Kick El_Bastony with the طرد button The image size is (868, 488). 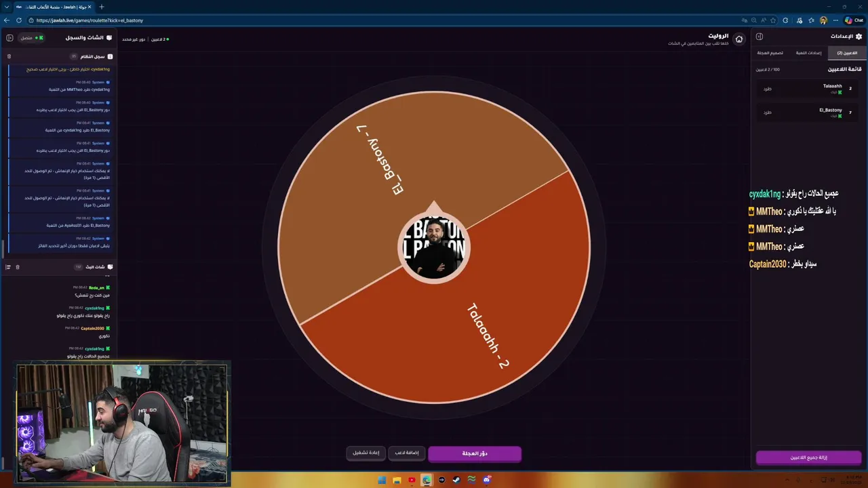(767, 113)
